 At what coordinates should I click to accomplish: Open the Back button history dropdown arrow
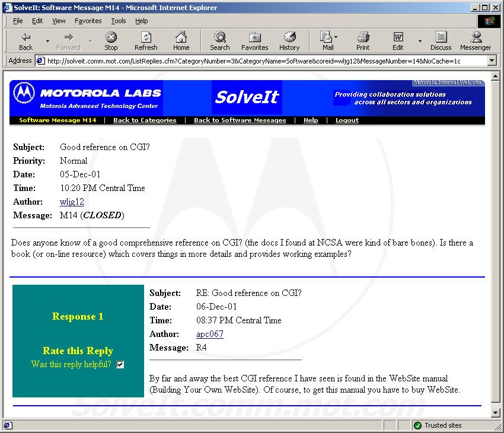tap(47, 42)
